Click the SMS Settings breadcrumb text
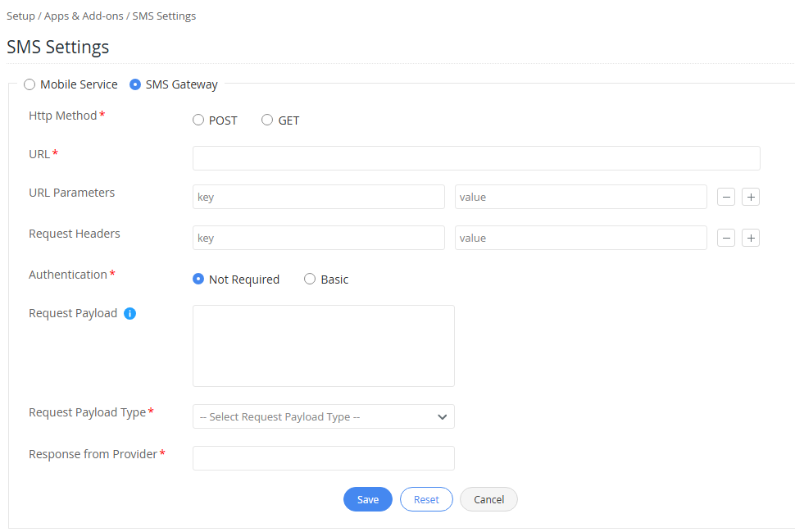The height and width of the screenshot is (532, 795). coord(164,16)
